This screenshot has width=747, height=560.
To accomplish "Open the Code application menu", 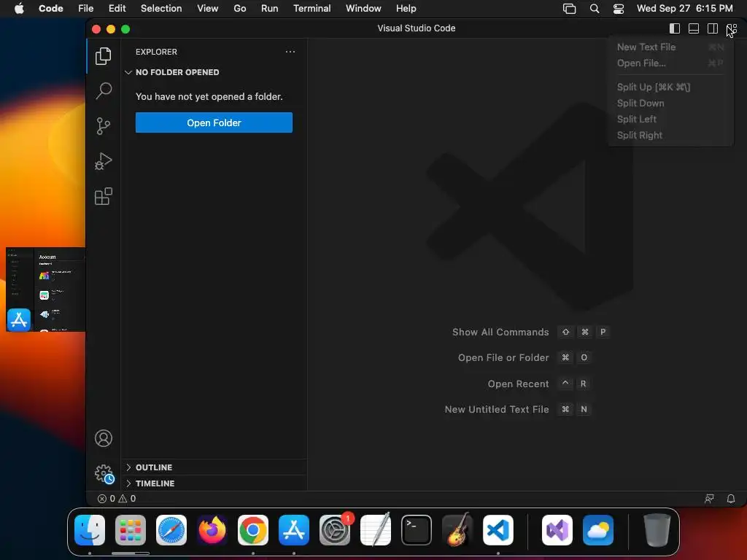I will point(50,9).
